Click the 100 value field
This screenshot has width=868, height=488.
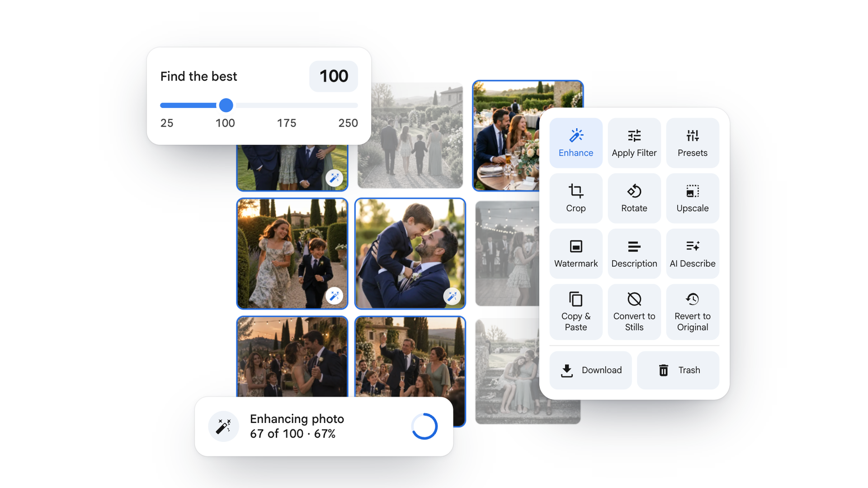point(334,76)
